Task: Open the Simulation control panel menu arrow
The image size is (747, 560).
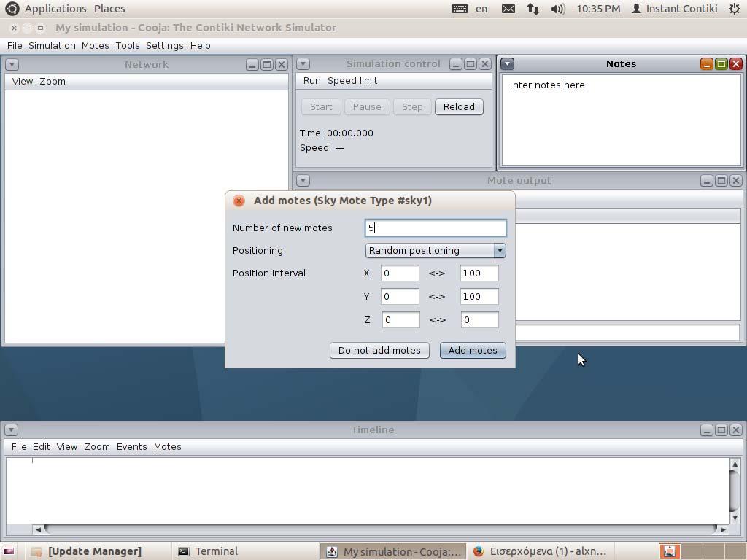Action: [x=303, y=64]
